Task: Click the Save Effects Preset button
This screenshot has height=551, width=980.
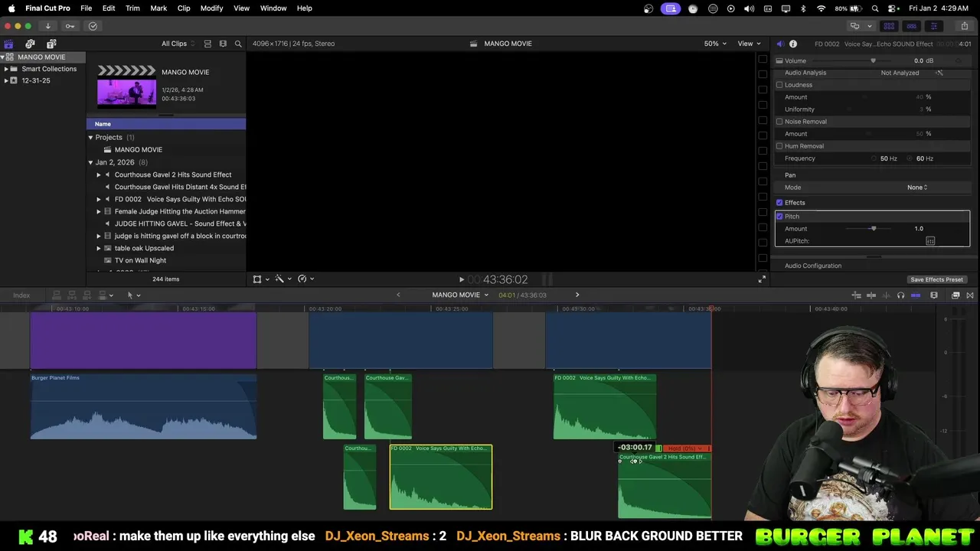Action: (x=936, y=280)
